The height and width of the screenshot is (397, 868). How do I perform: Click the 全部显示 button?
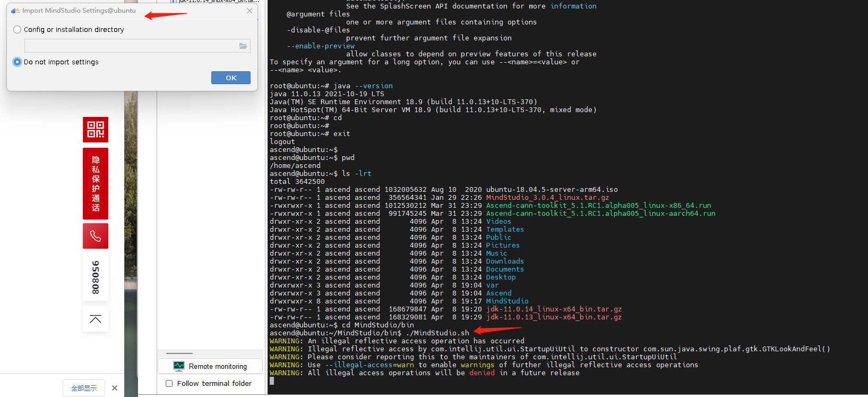84,388
